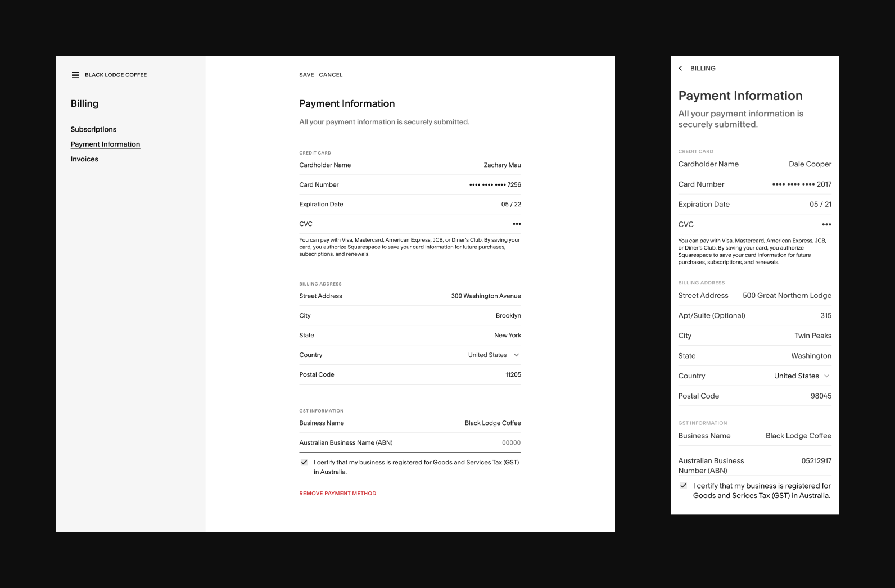Edit mobile Cardholder Name Dale Cooper
This screenshot has height=588, width=895.
point(755,164)
